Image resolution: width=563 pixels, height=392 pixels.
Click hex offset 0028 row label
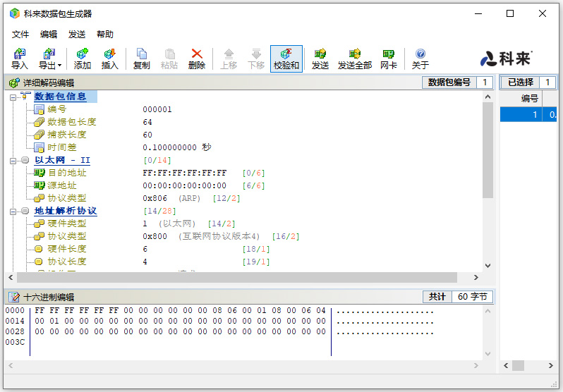click(15, 331)
